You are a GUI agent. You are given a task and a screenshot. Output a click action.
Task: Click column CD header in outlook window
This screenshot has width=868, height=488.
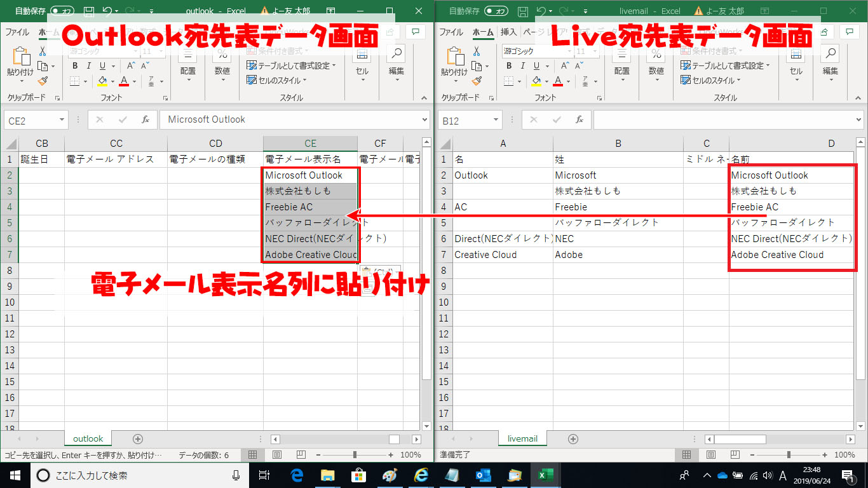click(215, 144)
